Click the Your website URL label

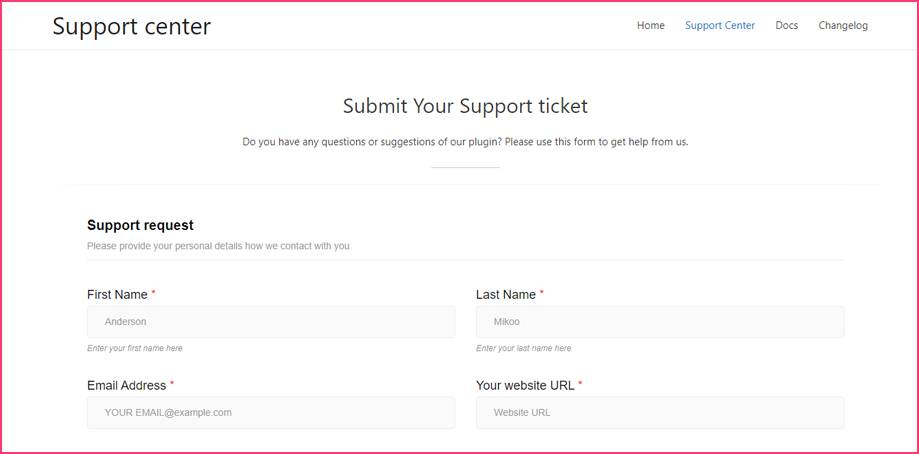click(525, 385)
